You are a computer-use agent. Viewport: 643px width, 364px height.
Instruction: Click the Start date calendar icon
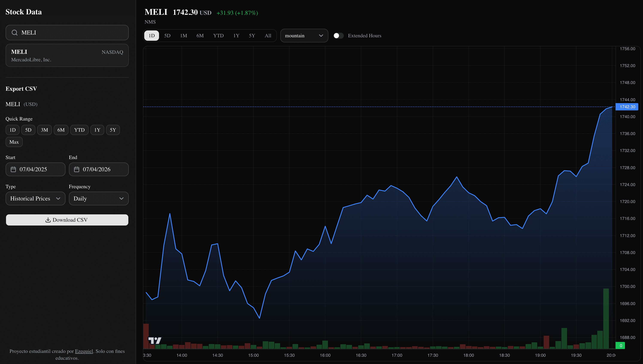(x=13, y=169)
